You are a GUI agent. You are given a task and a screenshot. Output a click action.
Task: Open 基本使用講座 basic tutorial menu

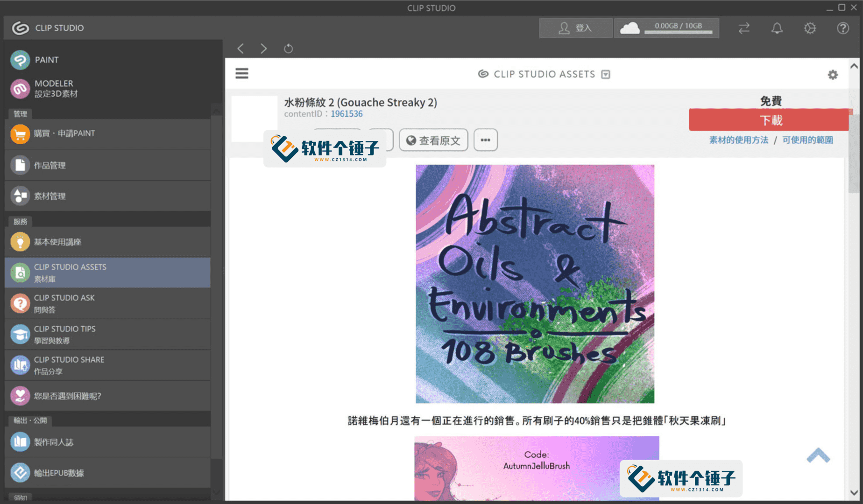pyautogui.click(x=57, y=242)
